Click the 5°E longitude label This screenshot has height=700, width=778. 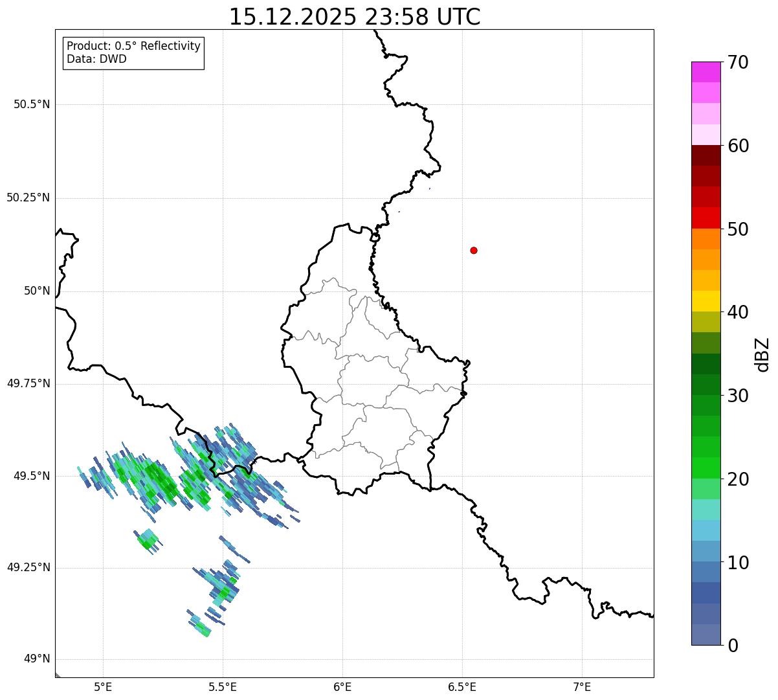click(103, 687)
